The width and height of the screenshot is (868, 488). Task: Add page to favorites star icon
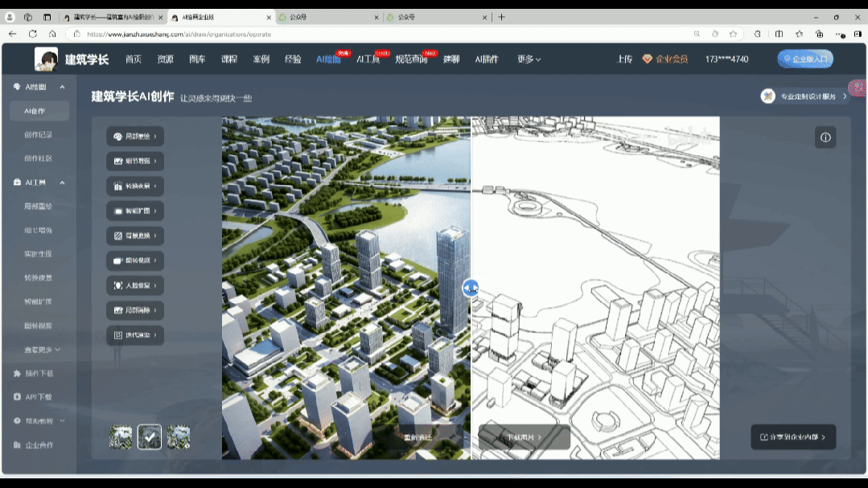pos(734,34)
